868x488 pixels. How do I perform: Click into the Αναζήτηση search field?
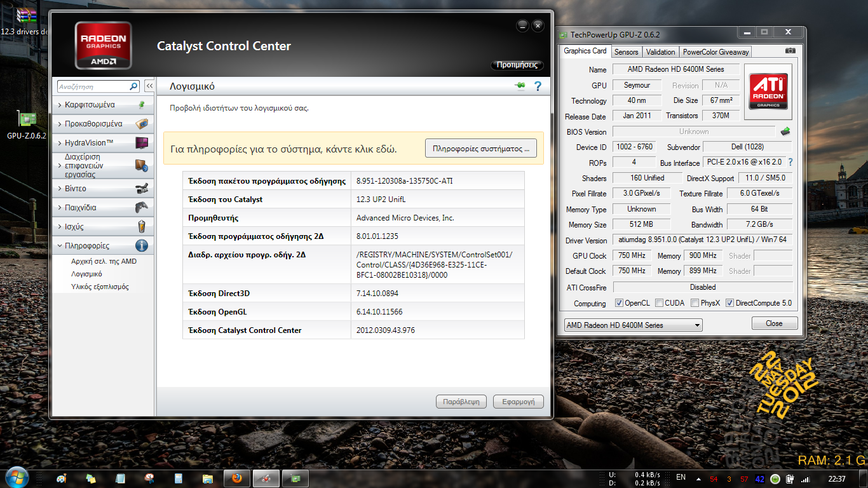pos(93,86)
